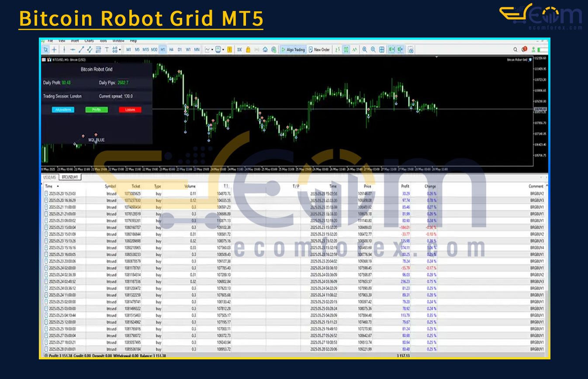Image resolution: width=588 pixels, height=379 pixels.
Task: Open the Market shopping bag icon
Action: 248,50
